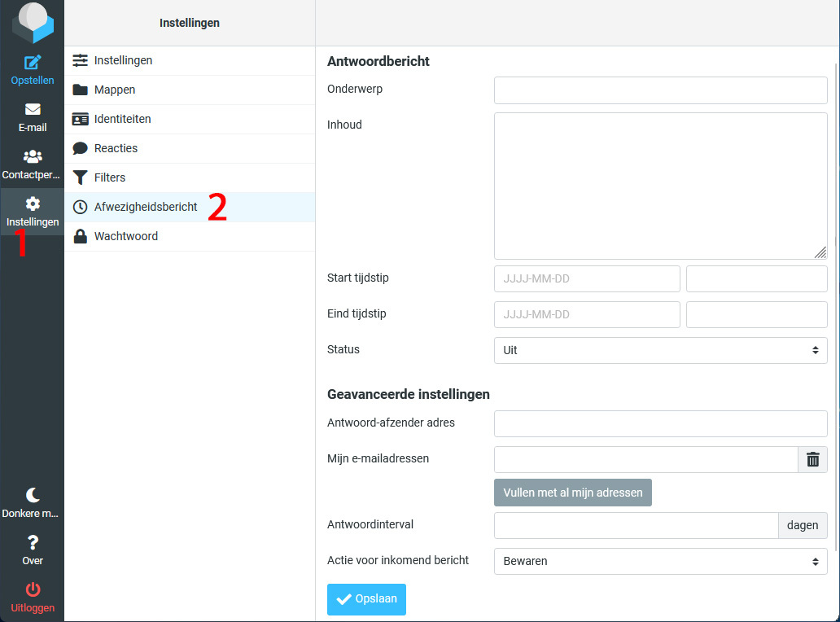This screenshot has height=622, width=840.
Task: Open the E-mail envelope icon
Action: [x=33, y=110]
